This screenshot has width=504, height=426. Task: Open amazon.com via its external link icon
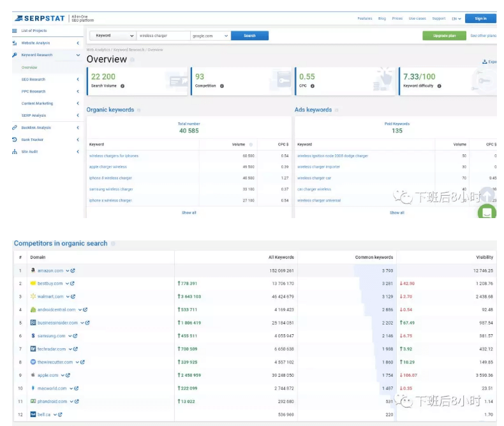[73, 271]
